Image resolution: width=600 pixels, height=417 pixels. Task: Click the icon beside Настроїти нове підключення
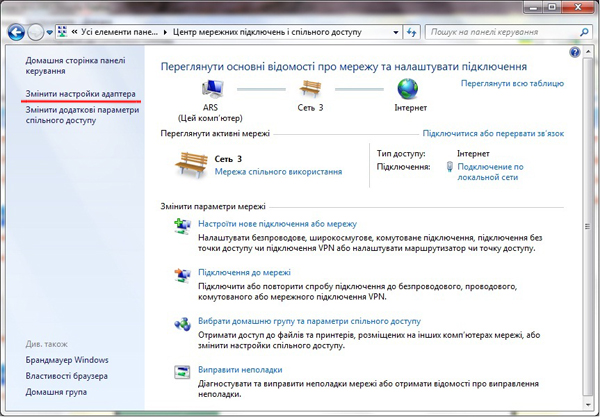pos(181,229)
